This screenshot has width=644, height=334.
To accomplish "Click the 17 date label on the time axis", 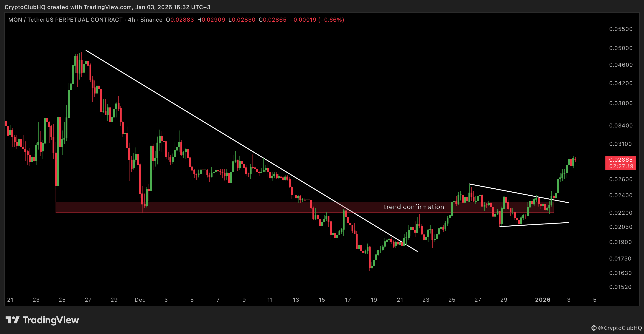I will coord(348,300).
